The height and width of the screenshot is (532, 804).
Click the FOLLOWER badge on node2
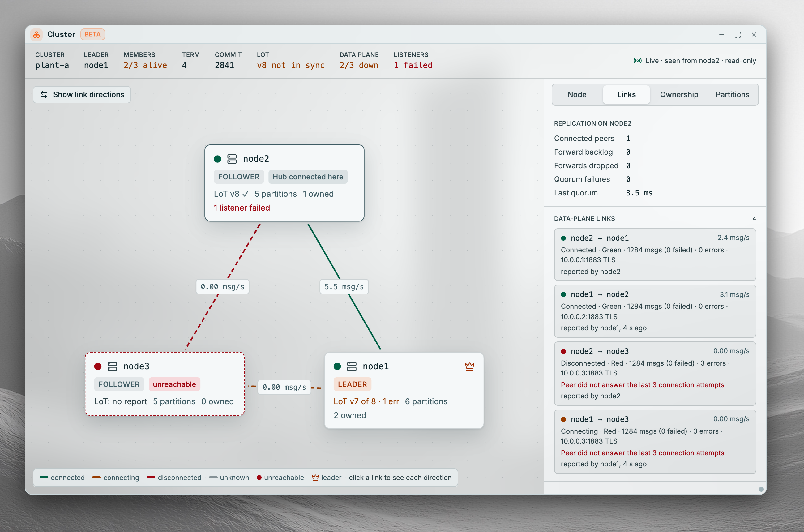tap(239, 177)
